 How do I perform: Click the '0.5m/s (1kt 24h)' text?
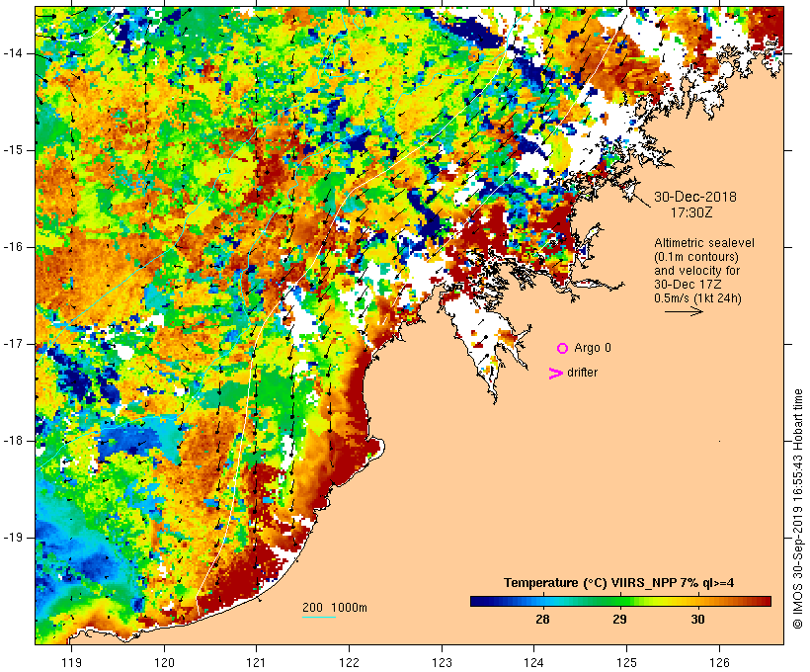(697, 298)
